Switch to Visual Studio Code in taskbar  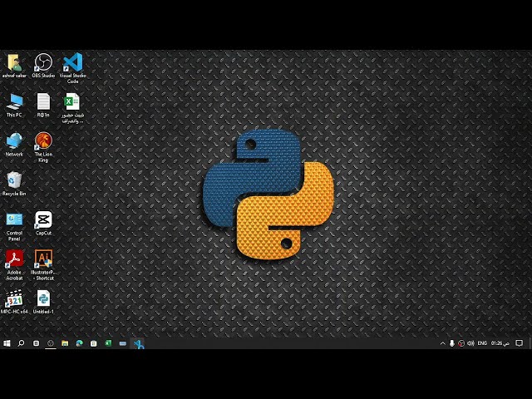138,343
